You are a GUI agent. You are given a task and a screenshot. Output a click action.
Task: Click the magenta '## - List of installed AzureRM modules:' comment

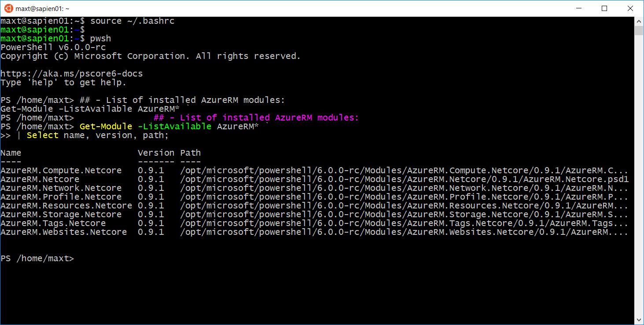point(256,118)
